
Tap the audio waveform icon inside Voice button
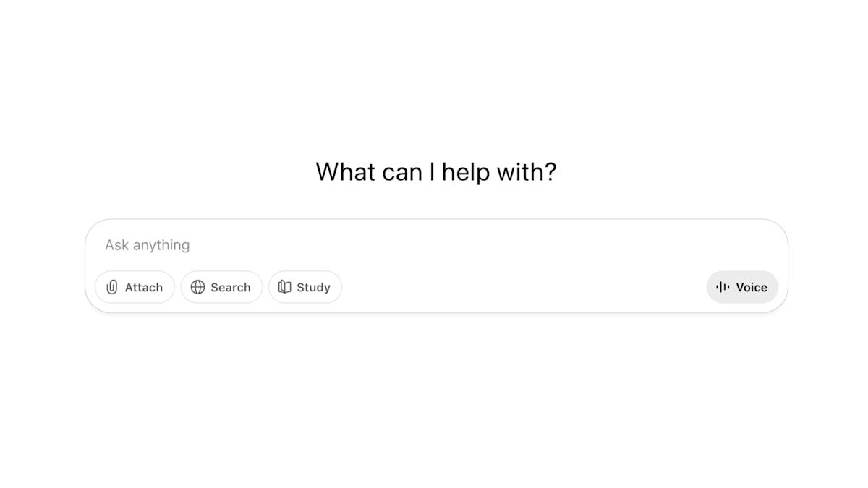[723, 287]
